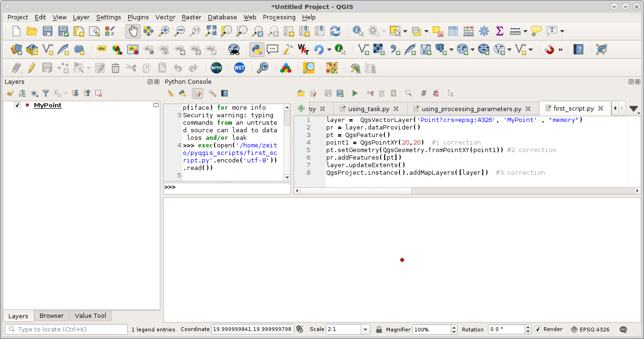Open the Project menu
Screen dimensions: 644x339
pos(18,17)
